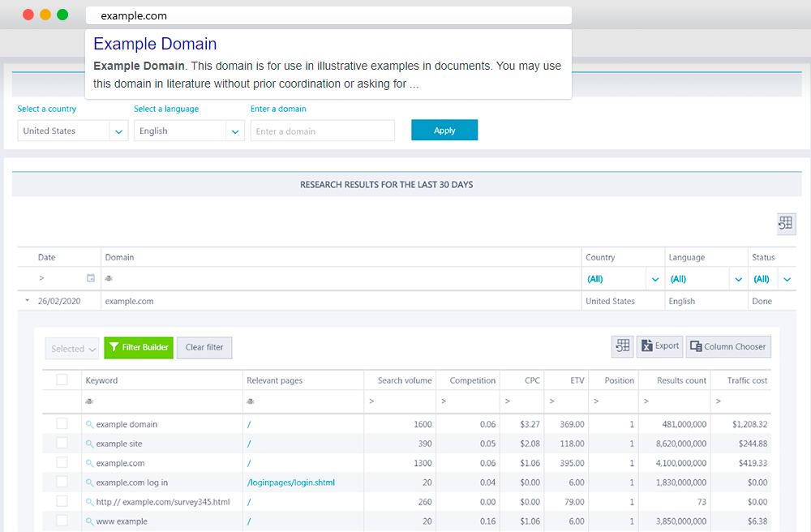Click search filter icon in Domain column
Viewport: 811px width, 532px height.
coord(109,278)
